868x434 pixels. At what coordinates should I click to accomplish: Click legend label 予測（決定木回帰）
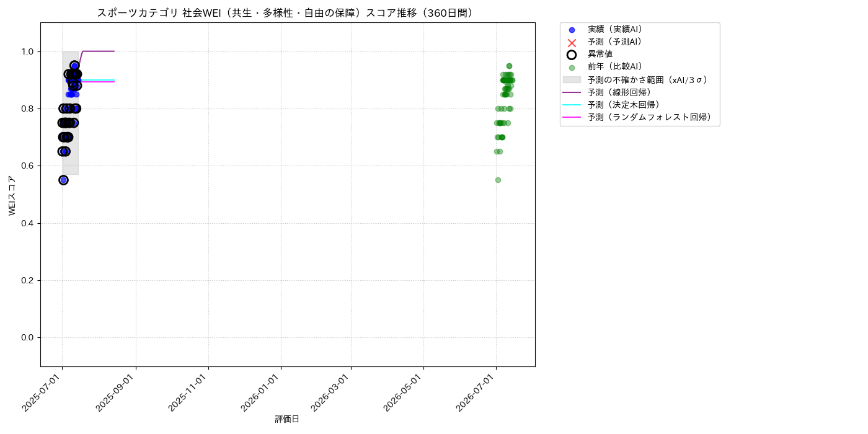click(x=626, y=105)
